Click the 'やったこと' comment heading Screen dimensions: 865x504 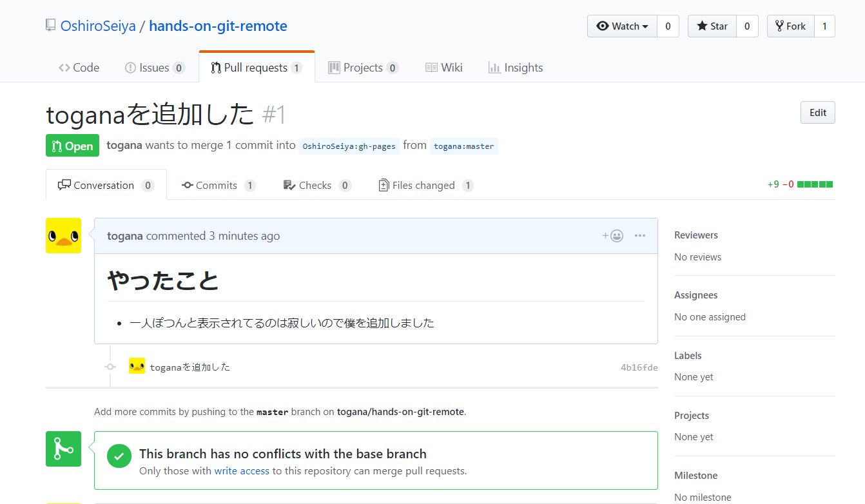pos(163,281)
